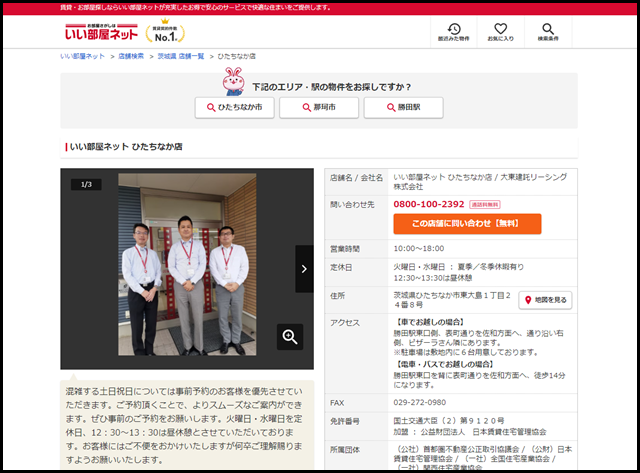
Task: Search properties in 那珂市
Action: [x=319, y=107]
